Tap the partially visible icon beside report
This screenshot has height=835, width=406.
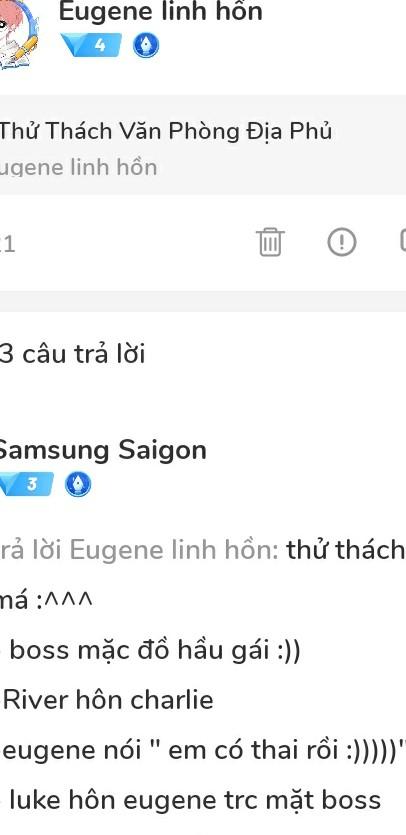(x=403, y=241)
